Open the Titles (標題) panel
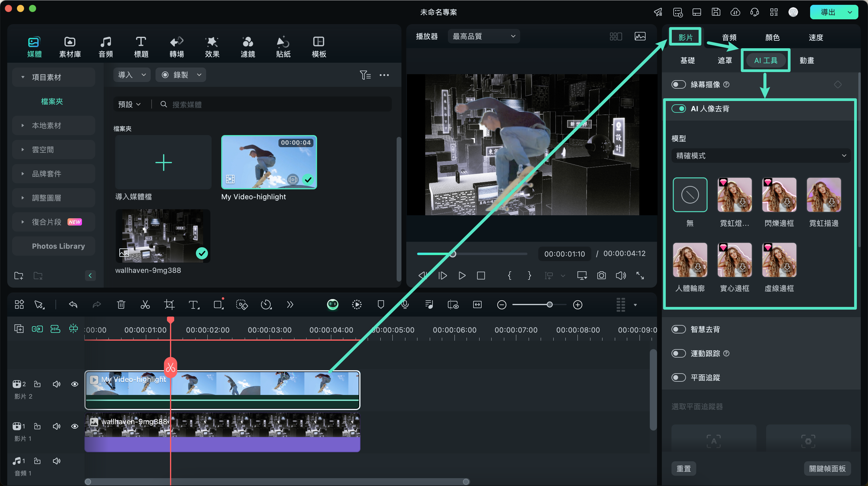 click(141, 46)
